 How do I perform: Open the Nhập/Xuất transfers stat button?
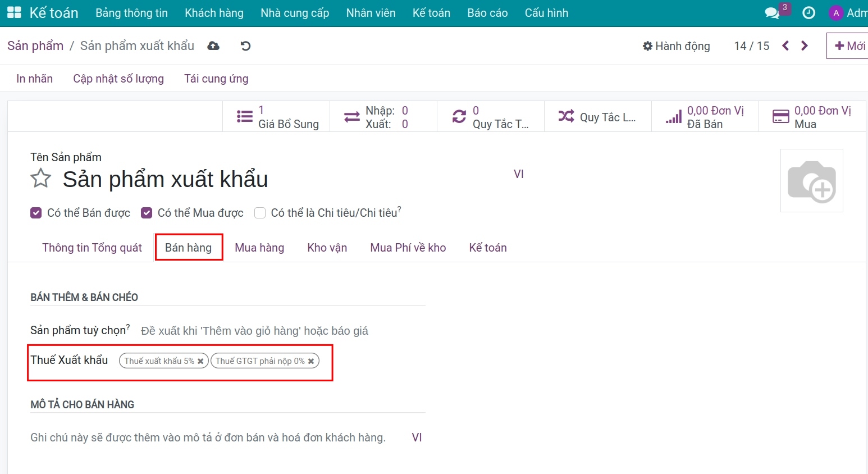tap(383, 117)
